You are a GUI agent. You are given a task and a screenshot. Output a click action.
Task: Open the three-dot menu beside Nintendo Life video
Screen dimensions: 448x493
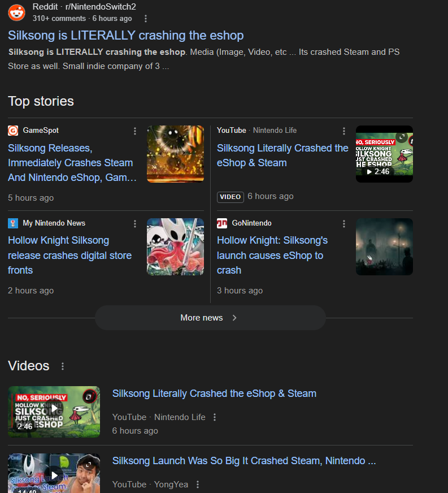coord(215,417)
